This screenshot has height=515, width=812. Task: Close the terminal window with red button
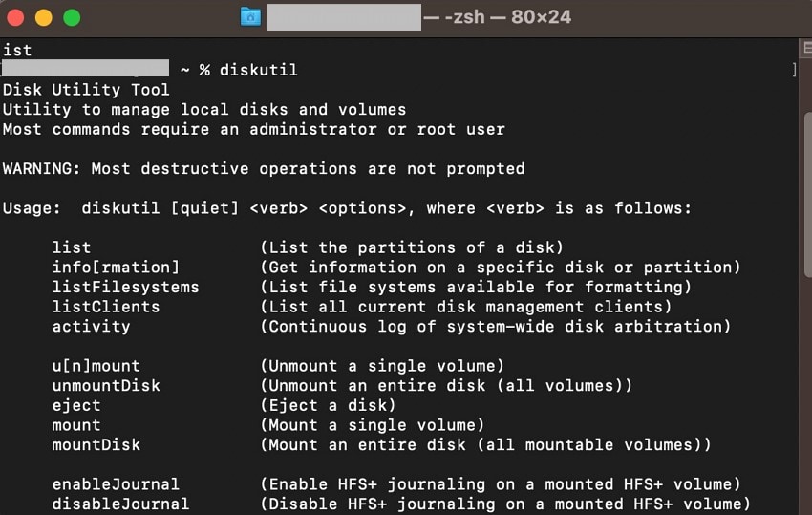16,17
